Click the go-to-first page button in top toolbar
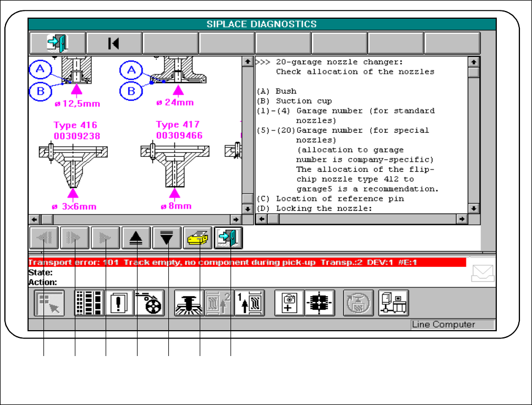Viewport: 532px width, 405px height. coord(114,43)
